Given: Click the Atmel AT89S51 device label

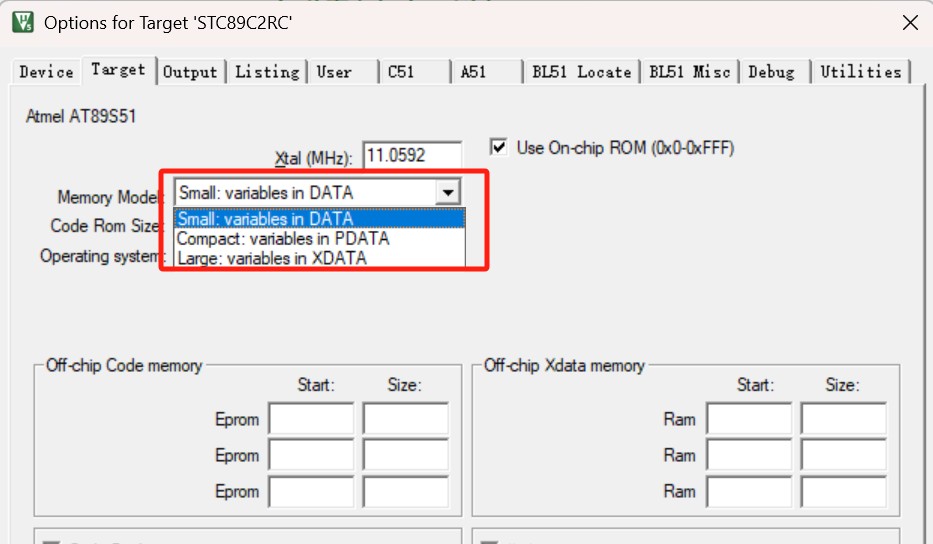Looking at the screenshot, I should click(x=81, y=115).
